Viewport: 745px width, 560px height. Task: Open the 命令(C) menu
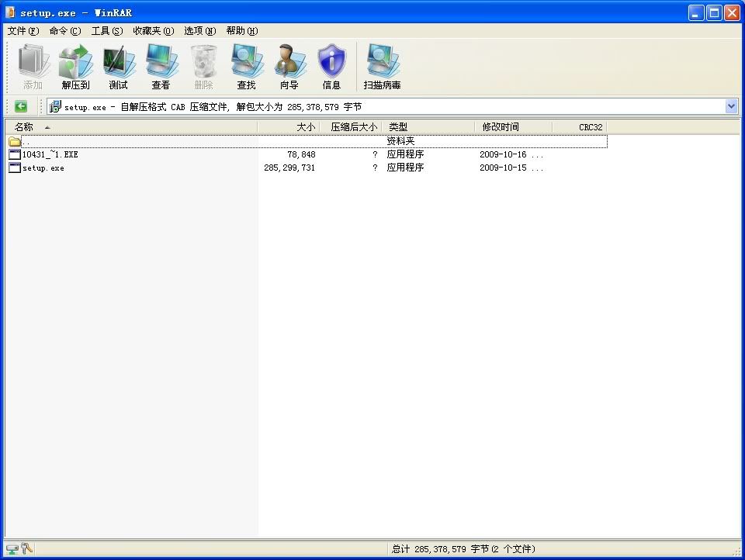pyautogui.click(x=65, y=31)
